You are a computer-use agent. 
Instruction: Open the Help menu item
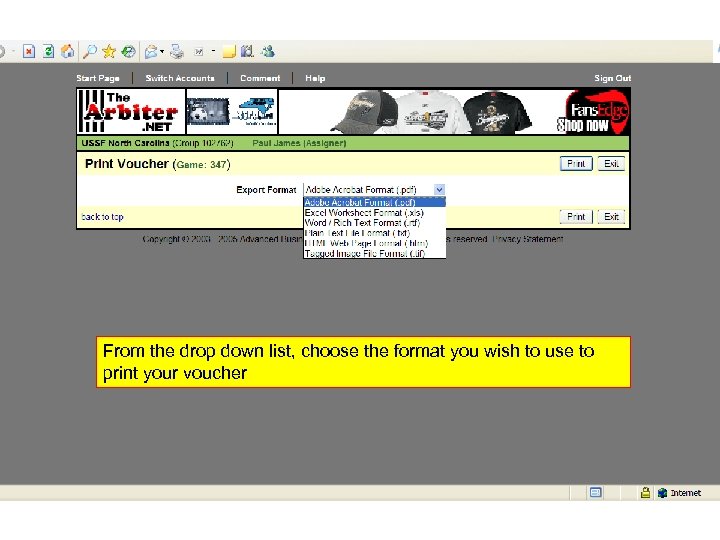pos(315,78)
